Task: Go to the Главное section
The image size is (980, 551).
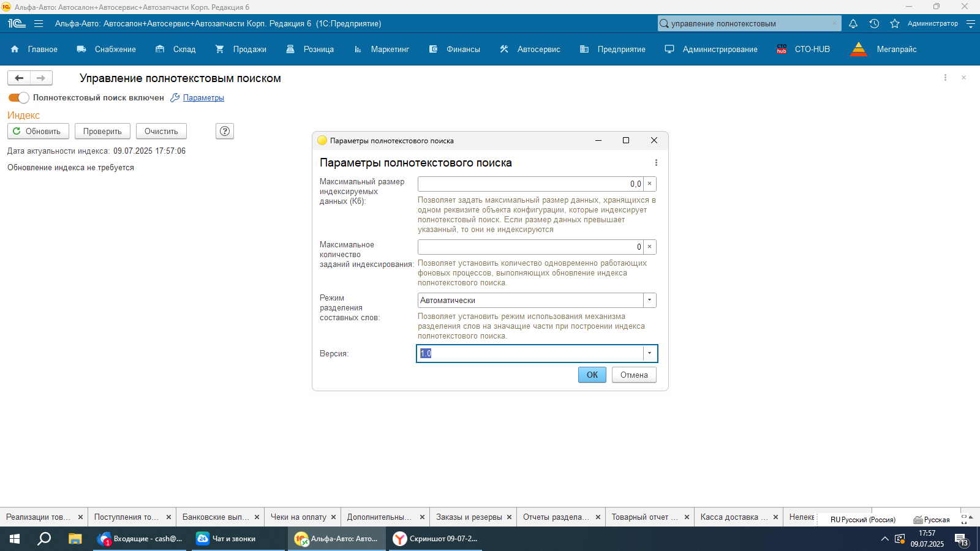Action: click(x=34, y=49)
